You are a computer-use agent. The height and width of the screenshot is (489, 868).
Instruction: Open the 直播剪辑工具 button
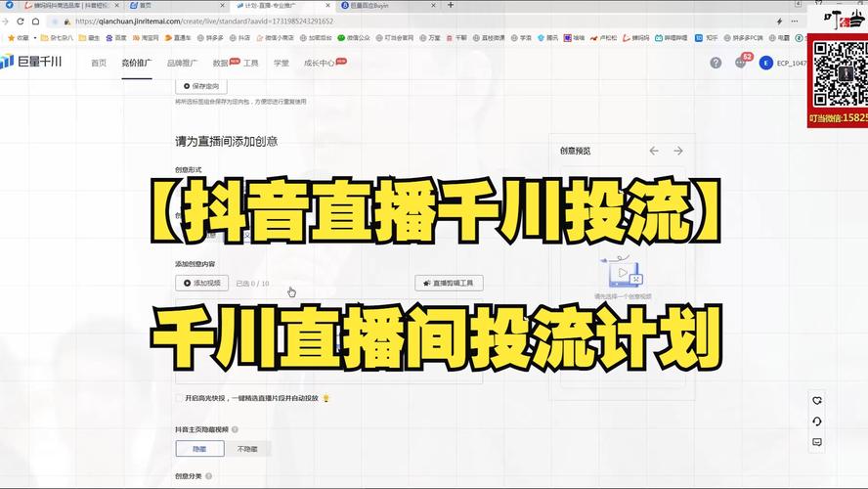pos(449,283)
